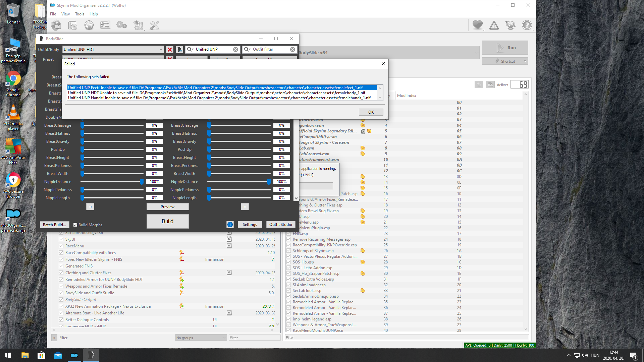The width and height of the screenshot is (644, 362).
Task: Toggle Clothing and Clutter Fixes mod checkbox
Action: coord(61,273)
